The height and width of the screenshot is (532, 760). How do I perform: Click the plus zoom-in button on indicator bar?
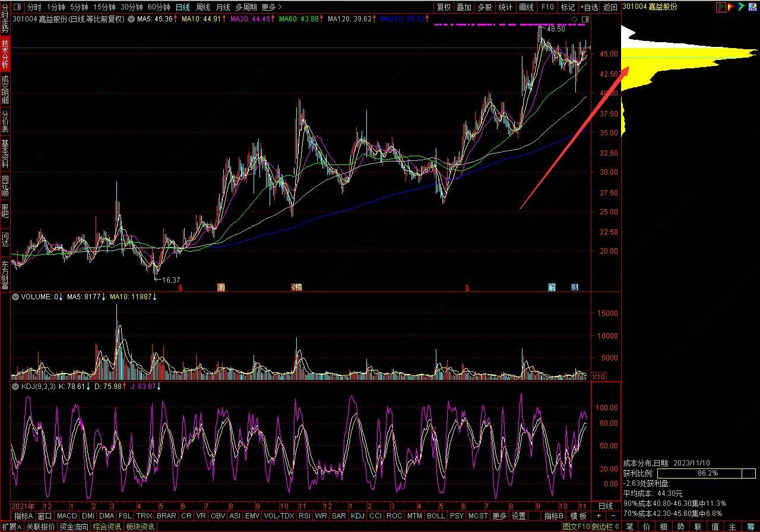598,516
